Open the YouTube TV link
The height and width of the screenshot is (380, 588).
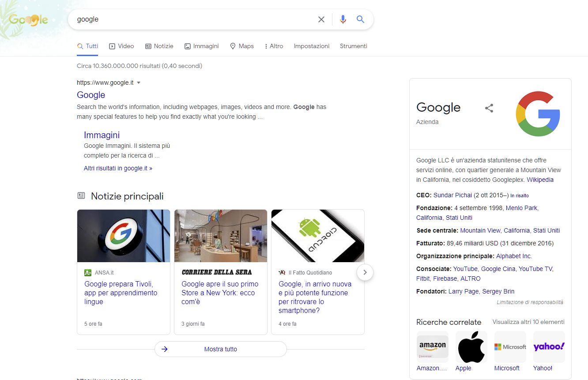[x=535, y=269]
